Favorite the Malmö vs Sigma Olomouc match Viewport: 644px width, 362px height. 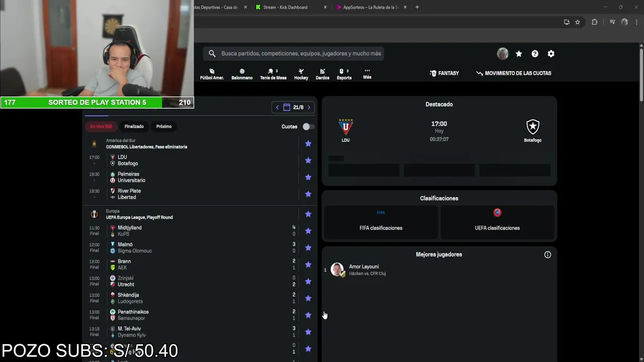[x=308, y=248]
